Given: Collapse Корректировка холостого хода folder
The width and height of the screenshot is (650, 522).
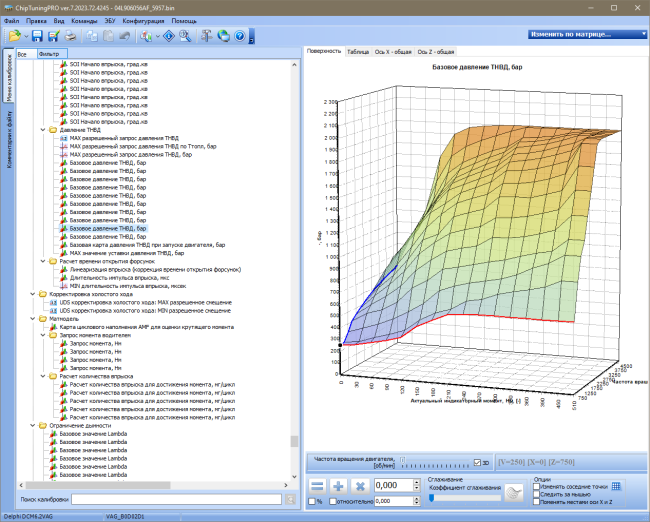Looking at the screenshot, I should (x=33, y=294).
